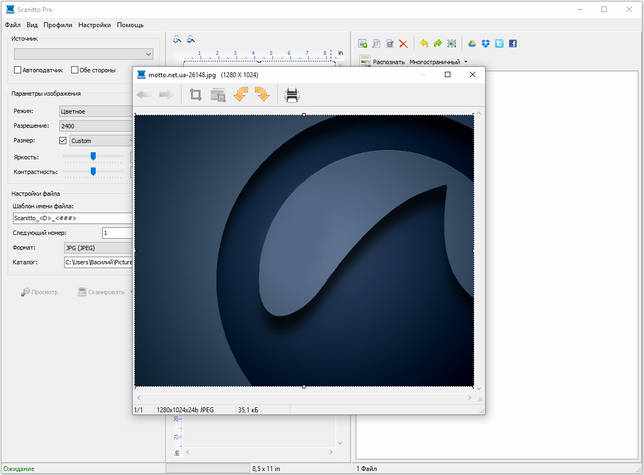Open the Вид menu
644x475 pixels.
[32, 25]
